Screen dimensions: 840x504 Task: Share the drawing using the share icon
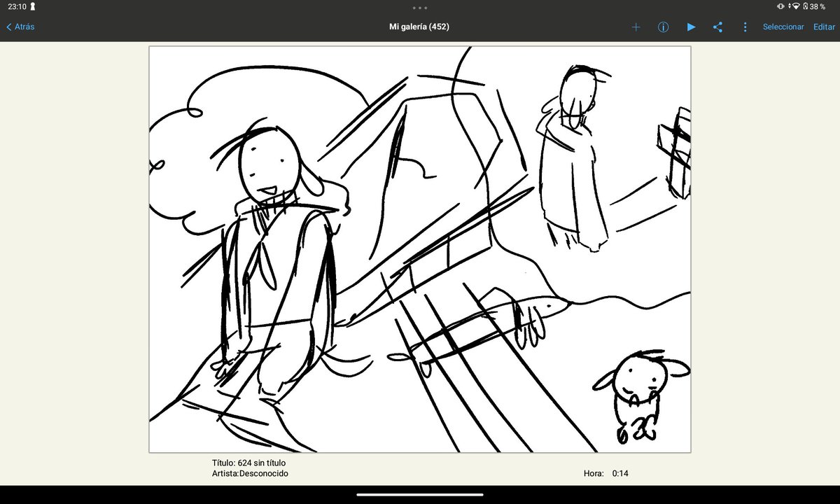(x=718, y=27)
